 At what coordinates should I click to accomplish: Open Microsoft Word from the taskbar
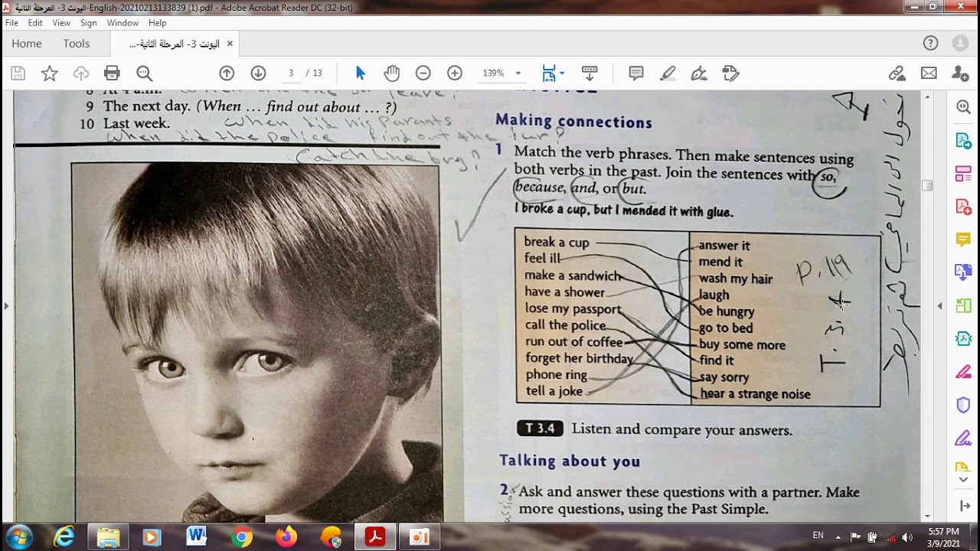pyautogui.click(x=197, y=537)
